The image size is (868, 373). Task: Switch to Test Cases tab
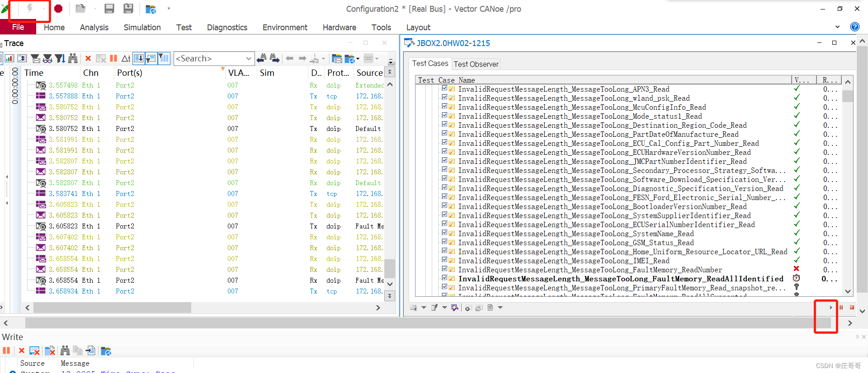pyautogui.click(x=430, y=64)
